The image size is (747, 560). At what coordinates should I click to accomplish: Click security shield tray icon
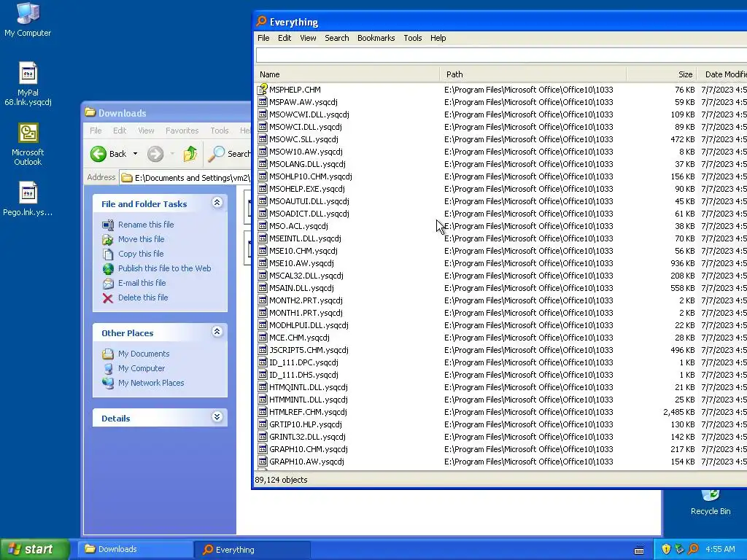click(x=666, y=549)
